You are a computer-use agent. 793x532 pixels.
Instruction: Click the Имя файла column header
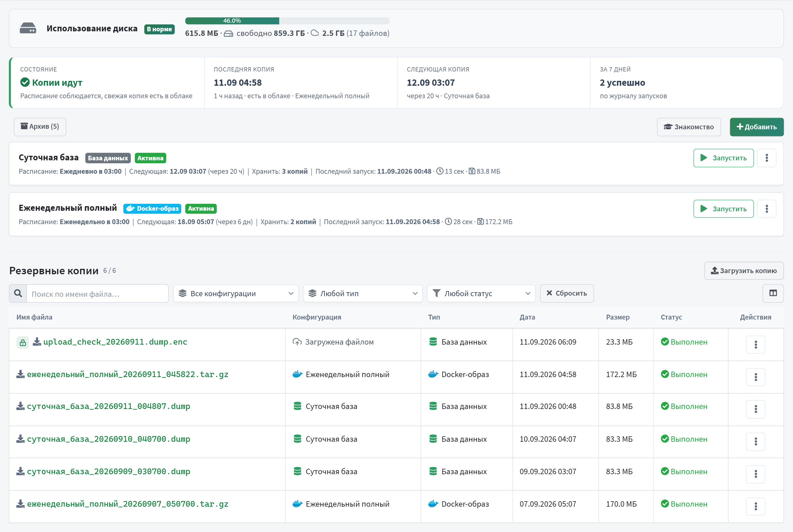[x=34, y=317]
